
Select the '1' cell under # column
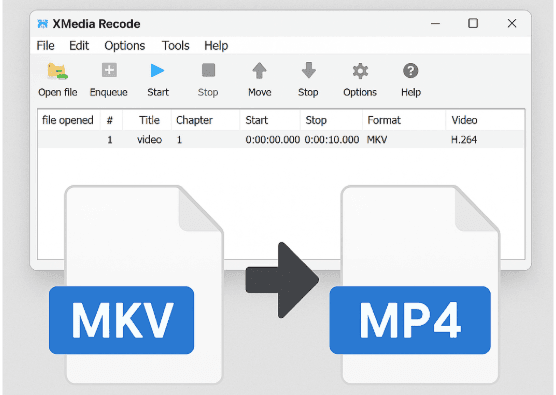pos(110,140)
